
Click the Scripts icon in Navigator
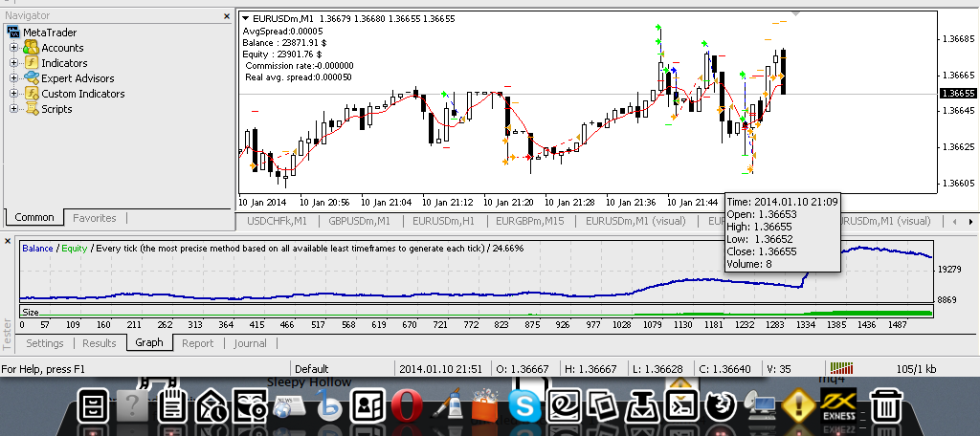coord(32,109)
